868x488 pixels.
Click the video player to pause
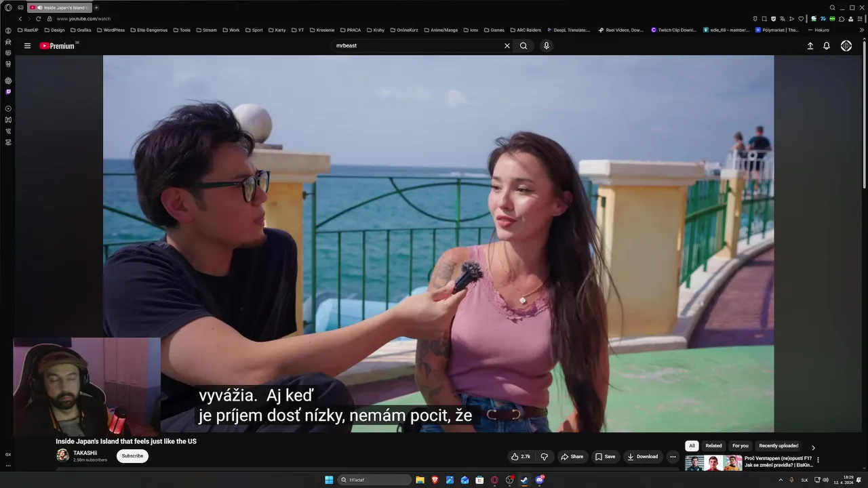pos(438,243)
